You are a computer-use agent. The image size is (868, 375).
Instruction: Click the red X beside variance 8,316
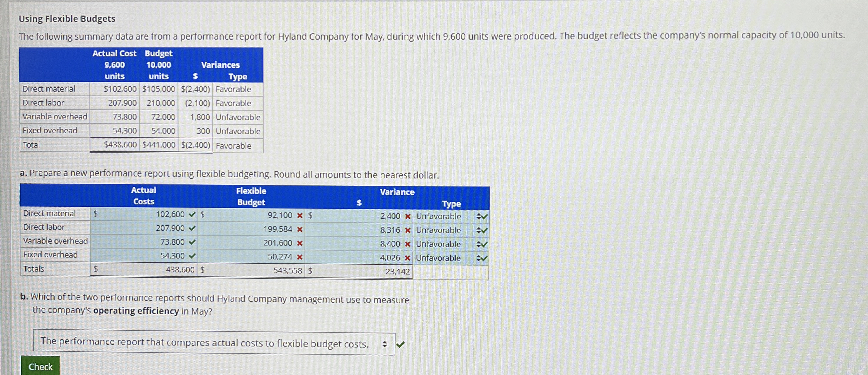(x=407, y=230)
